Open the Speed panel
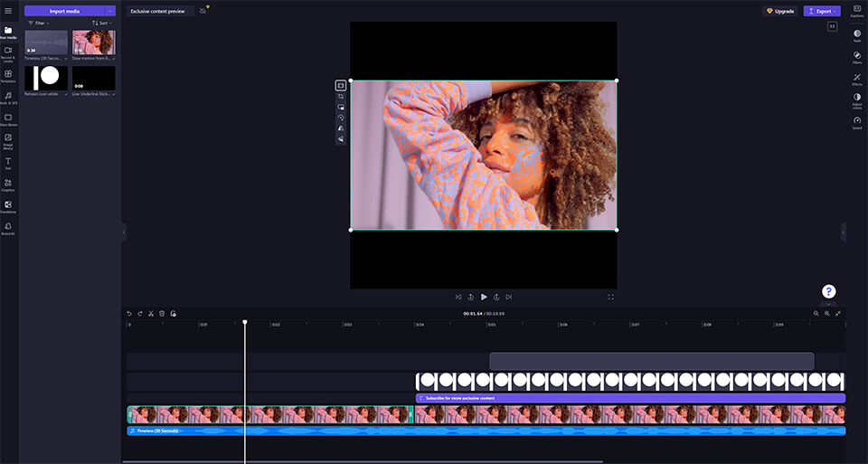868x464 pixels. [857, 123]
